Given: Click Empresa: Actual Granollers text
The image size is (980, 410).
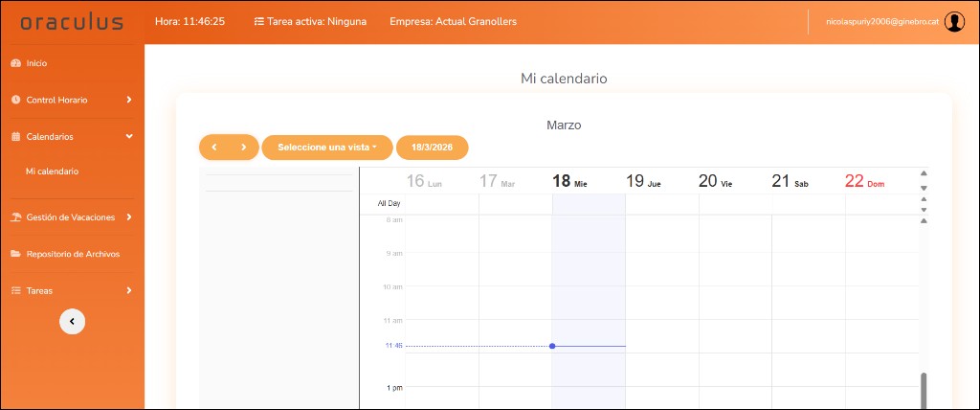Looking at the screenshot, I should [x=453, y=21].
